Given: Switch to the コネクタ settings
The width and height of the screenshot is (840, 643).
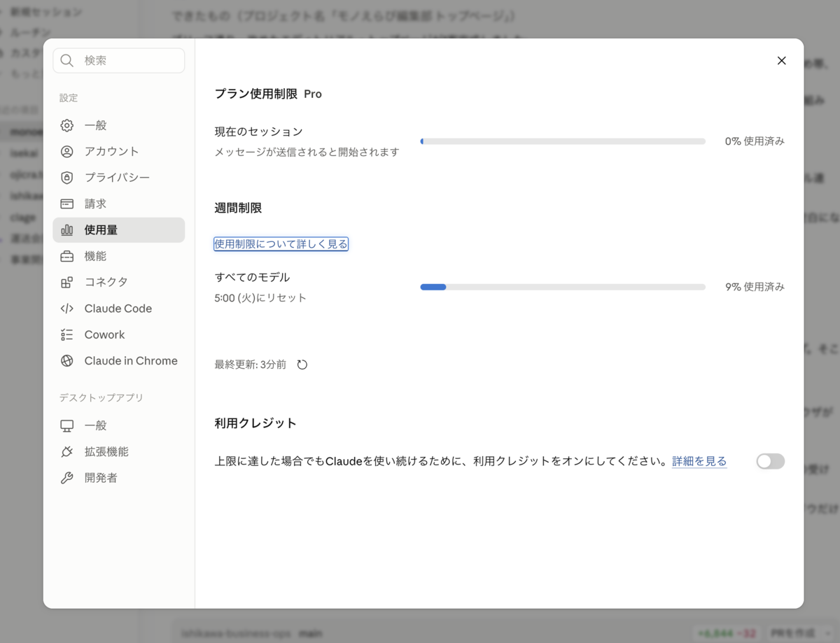Looking at the screenshot, I should [119, 283].
